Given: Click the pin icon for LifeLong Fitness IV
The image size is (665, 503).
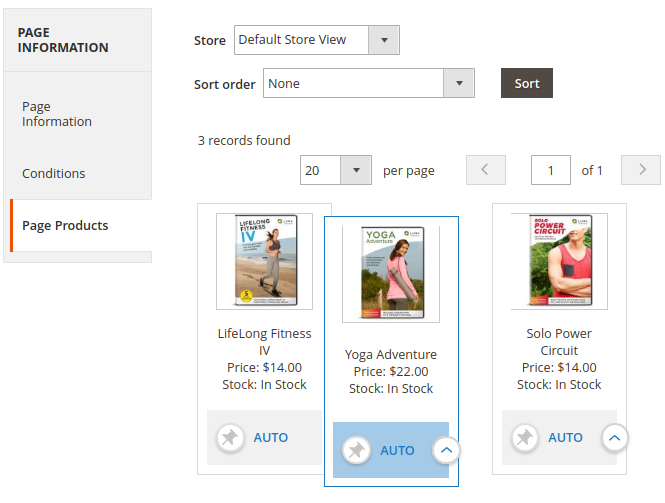Looking at the screenshot, I should 231,438.
